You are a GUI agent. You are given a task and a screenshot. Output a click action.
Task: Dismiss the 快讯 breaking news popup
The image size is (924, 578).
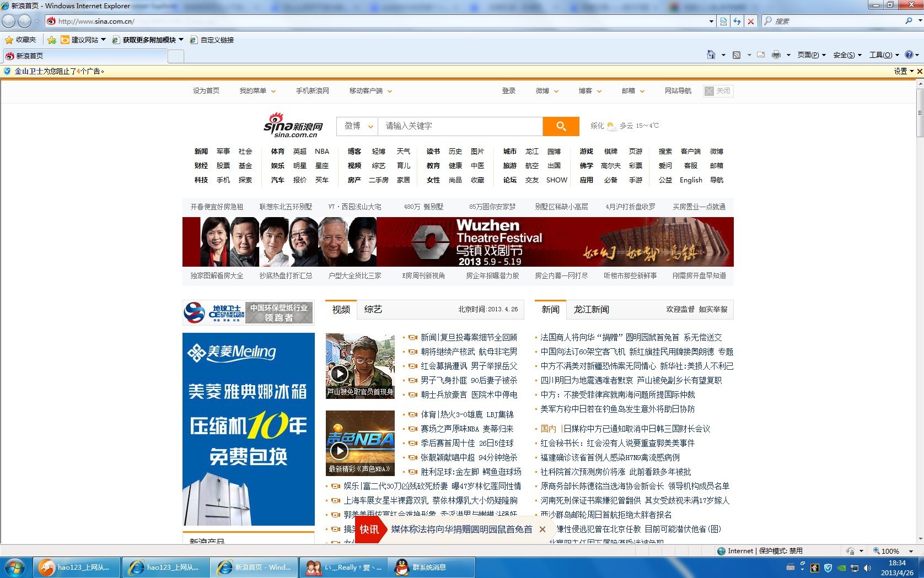[x=542, y=529]
